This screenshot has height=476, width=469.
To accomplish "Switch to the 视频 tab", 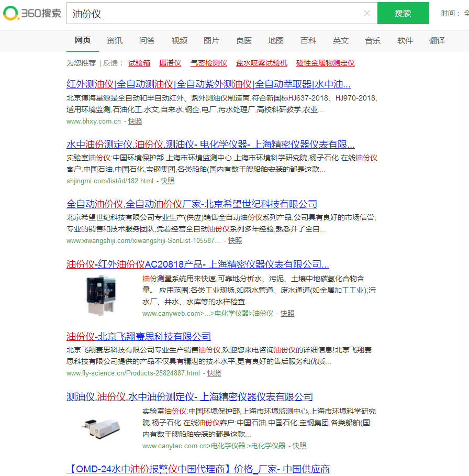I will [180, 40].
